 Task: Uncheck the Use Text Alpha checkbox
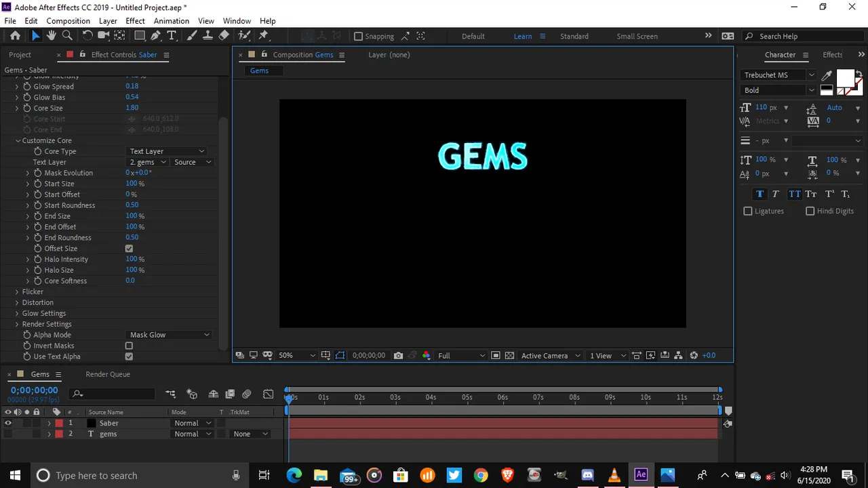coord(129,357)
